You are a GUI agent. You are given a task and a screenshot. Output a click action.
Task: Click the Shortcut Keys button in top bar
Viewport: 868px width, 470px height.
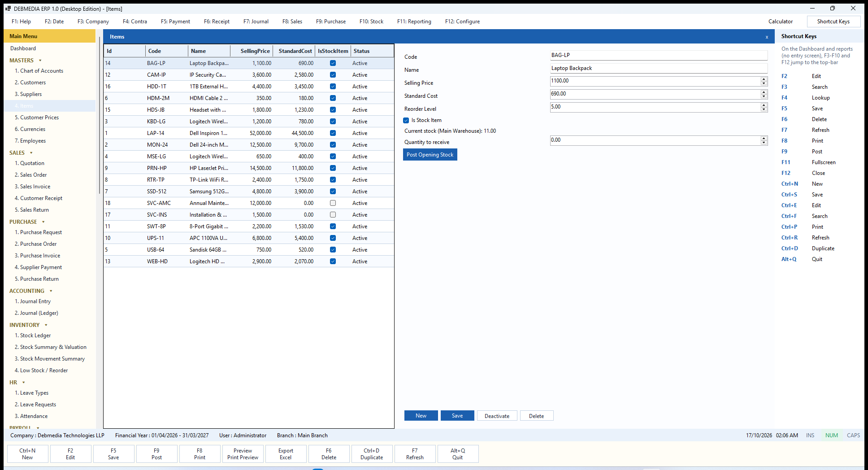[833, 22]
